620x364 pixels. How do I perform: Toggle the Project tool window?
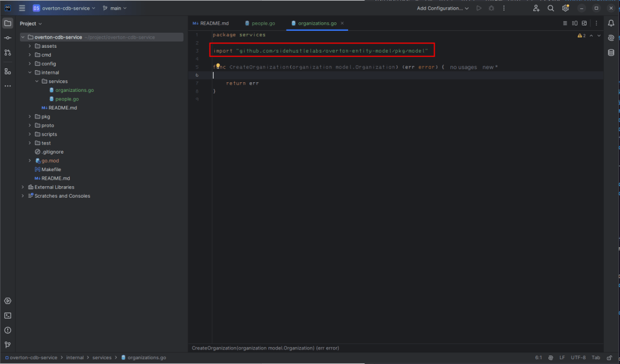[8, 24]
